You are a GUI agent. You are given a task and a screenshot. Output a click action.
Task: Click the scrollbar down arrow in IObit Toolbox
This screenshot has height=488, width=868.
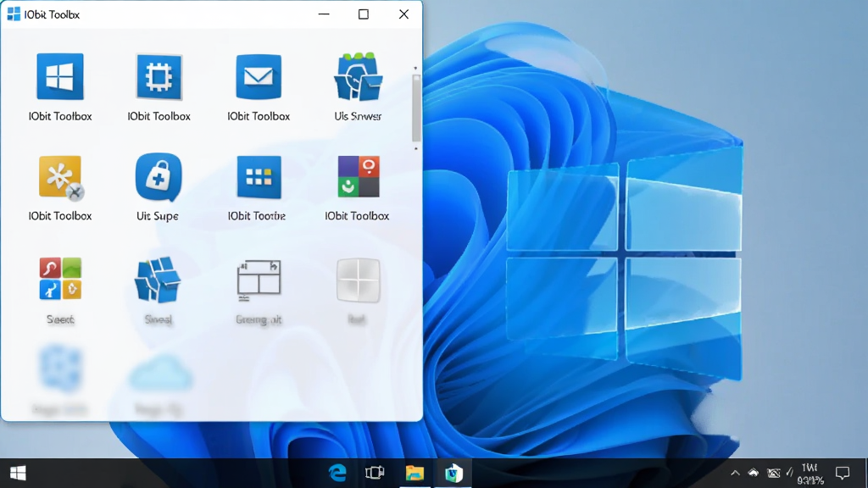[x=415, y=148]
